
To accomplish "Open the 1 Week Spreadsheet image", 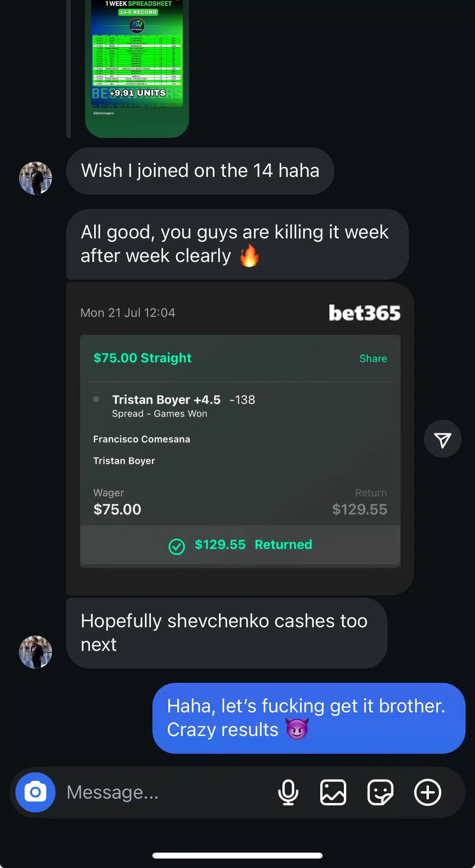I will coord(137,67).
